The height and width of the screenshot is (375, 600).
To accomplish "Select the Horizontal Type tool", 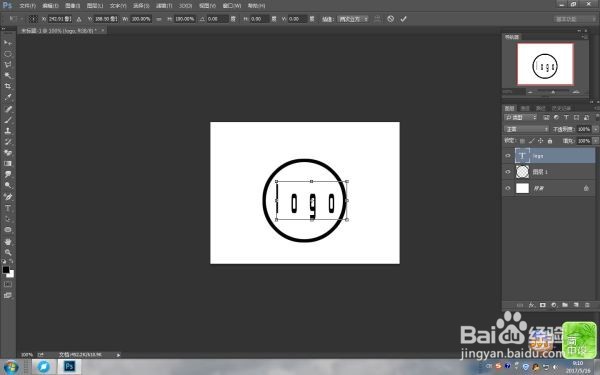I will [x=8, y=208].
